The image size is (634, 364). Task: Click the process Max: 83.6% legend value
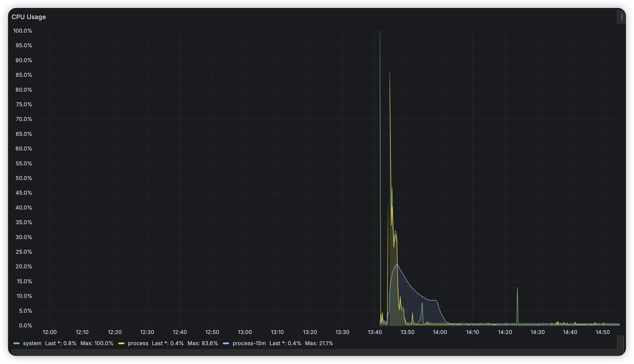tap(202, 344)
